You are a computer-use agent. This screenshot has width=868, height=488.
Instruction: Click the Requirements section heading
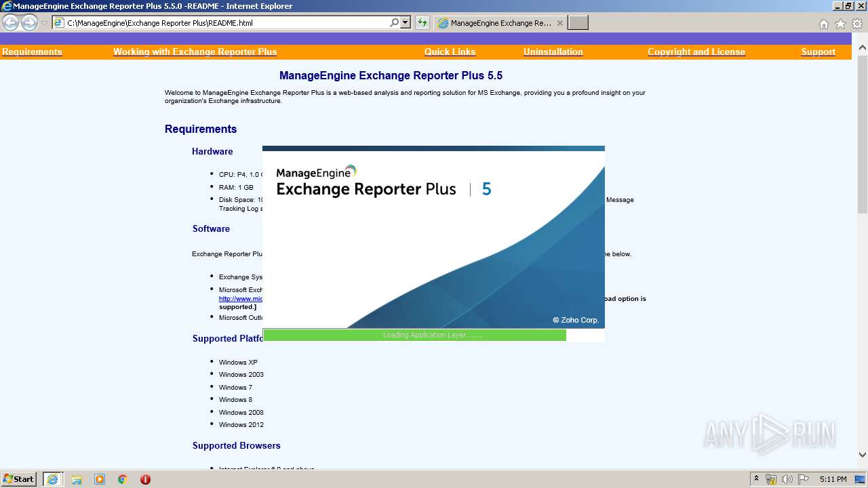point(201,129)
